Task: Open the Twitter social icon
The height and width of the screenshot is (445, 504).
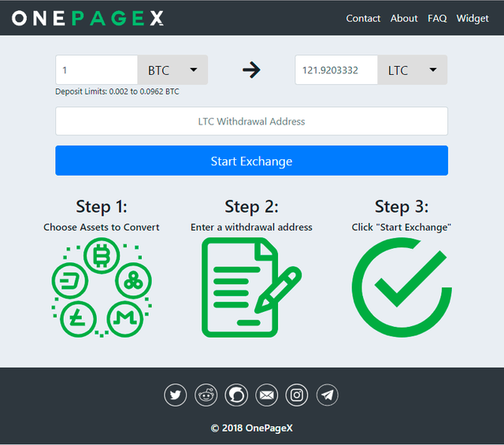Action: [175, 395]
